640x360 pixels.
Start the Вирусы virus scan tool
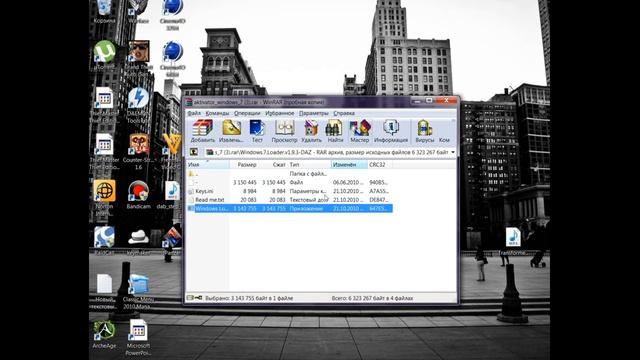[x=424, y=131]
